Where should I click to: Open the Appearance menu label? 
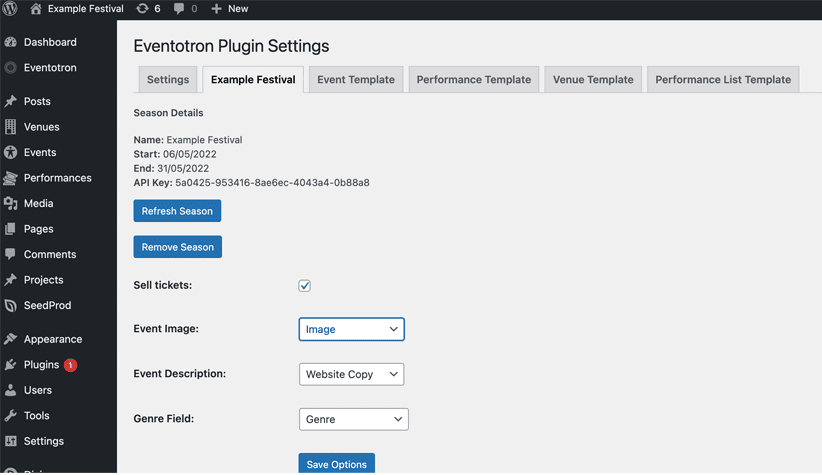pos(53,339)
